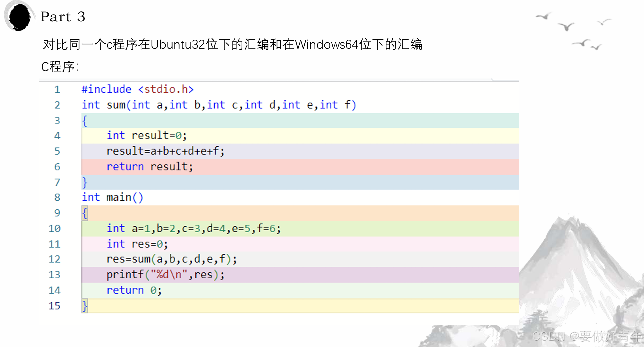Click the res=sum(a,b,c,d,e,f) call
The height and width of the screenshot is (347, 644).
172,259
